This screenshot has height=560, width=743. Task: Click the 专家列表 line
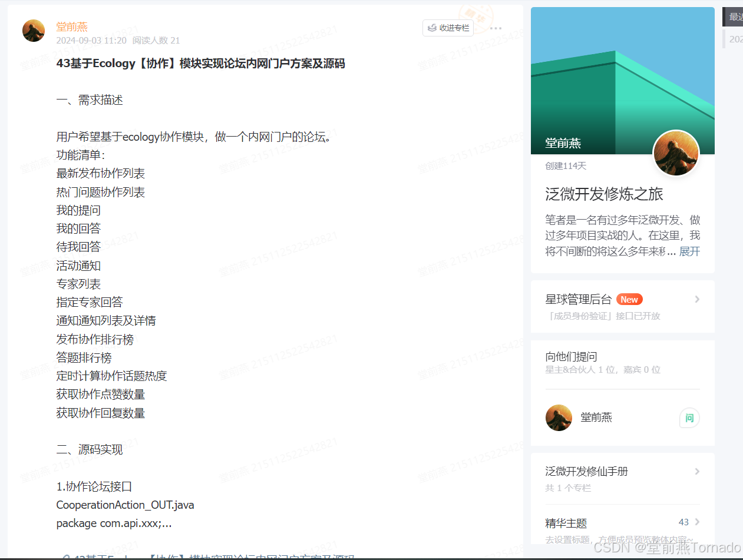pos(78,284)
